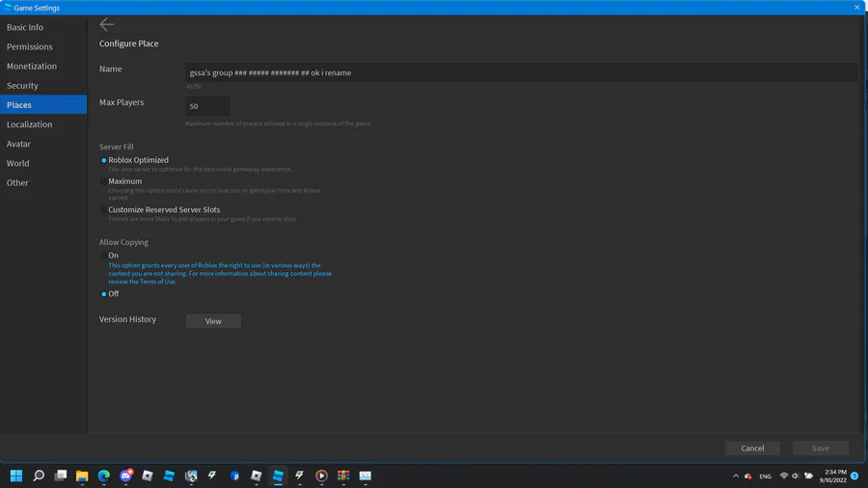The width and height of the screenshot is (868, 488).
Task: Click the ENG language indicator
Action: point(765,476)
